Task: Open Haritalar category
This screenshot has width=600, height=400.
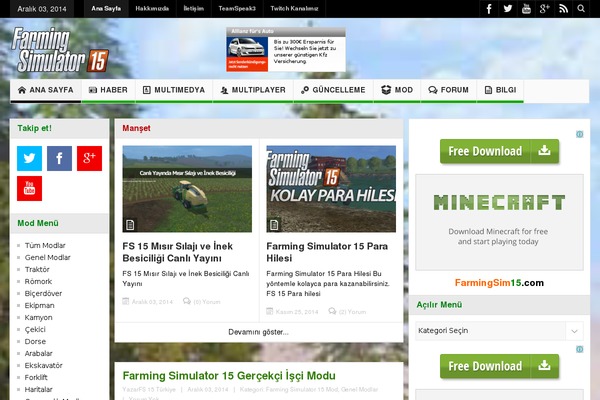Action: point(38,389)
